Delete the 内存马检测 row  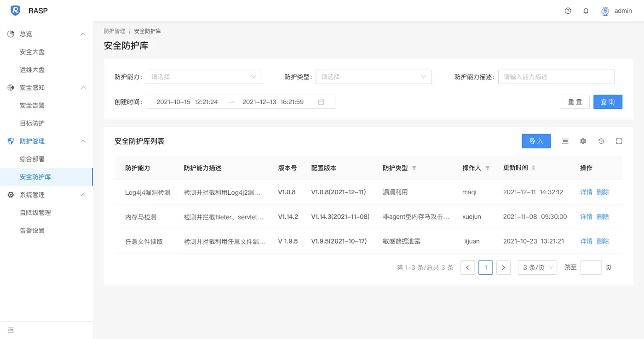click(603, 216)
